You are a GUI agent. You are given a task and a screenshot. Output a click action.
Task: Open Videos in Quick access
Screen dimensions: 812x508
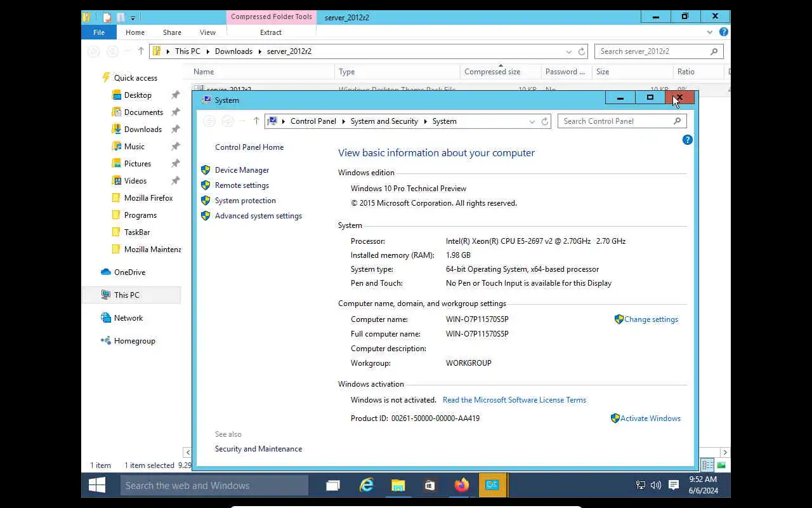coord(135,181)
